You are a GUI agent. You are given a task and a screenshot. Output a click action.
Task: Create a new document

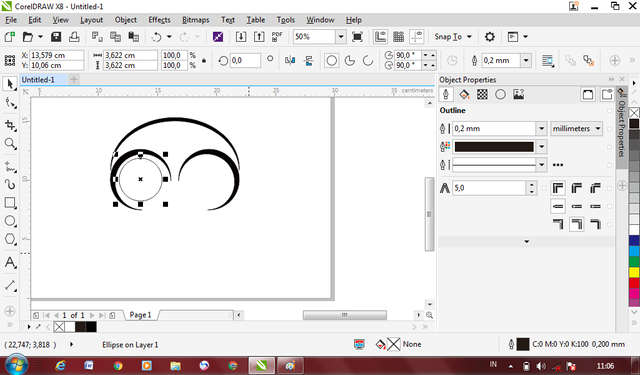point(9,37)
